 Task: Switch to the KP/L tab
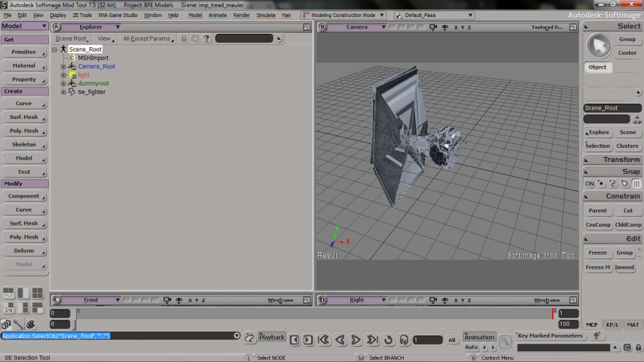click(612, 325)
